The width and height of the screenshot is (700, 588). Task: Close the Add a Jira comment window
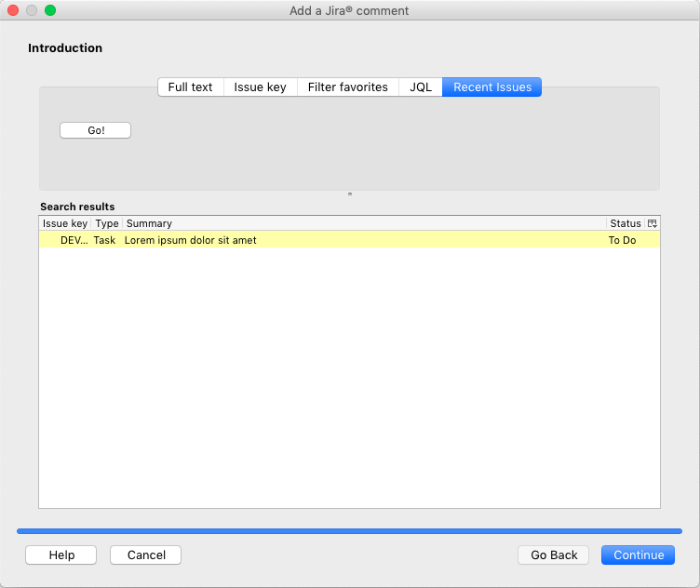(13, 10)
